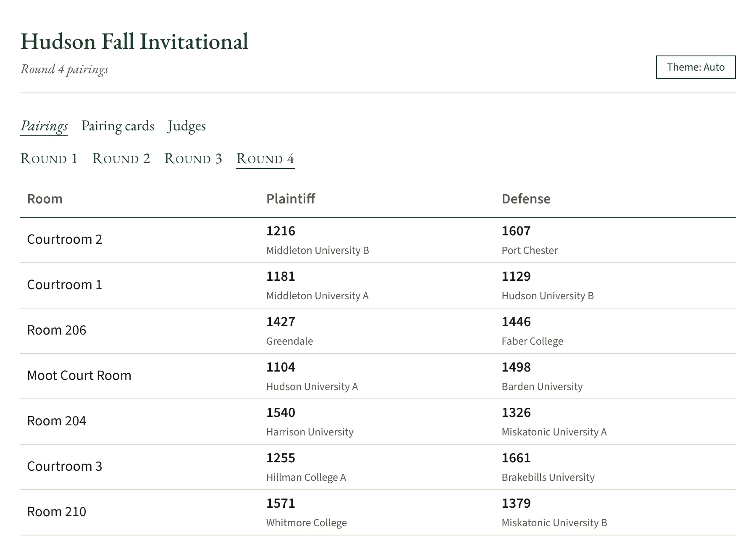Click Faber College team name

click(533, 341)
